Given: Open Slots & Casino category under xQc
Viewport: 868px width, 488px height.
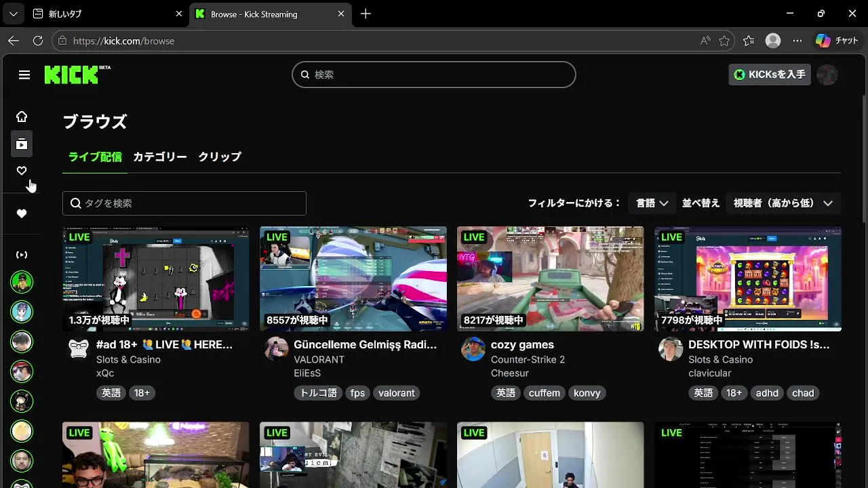Looking at the screenshot, I should (128, 359).
